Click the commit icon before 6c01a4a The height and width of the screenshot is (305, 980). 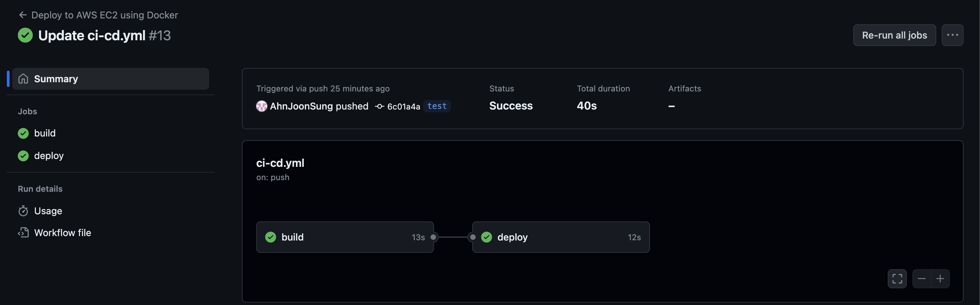coord(379,106)
